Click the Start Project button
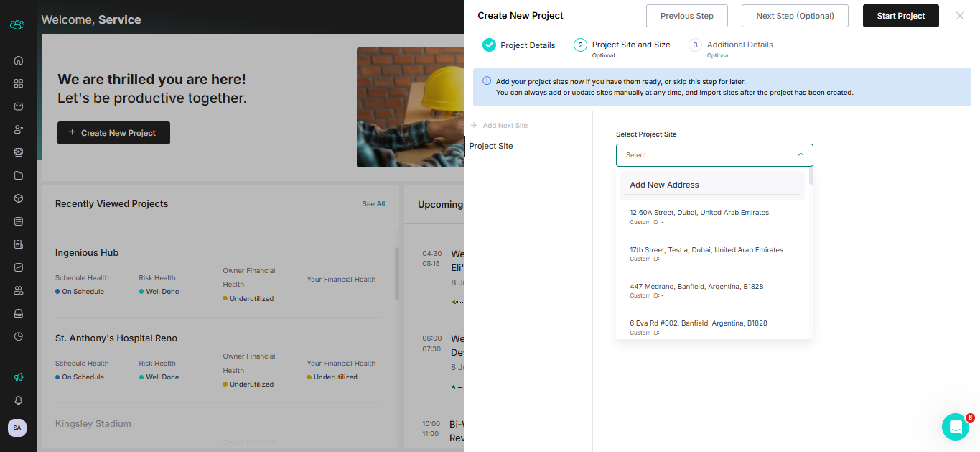Screen dimensions: 980x452 (x=901, y=16)
